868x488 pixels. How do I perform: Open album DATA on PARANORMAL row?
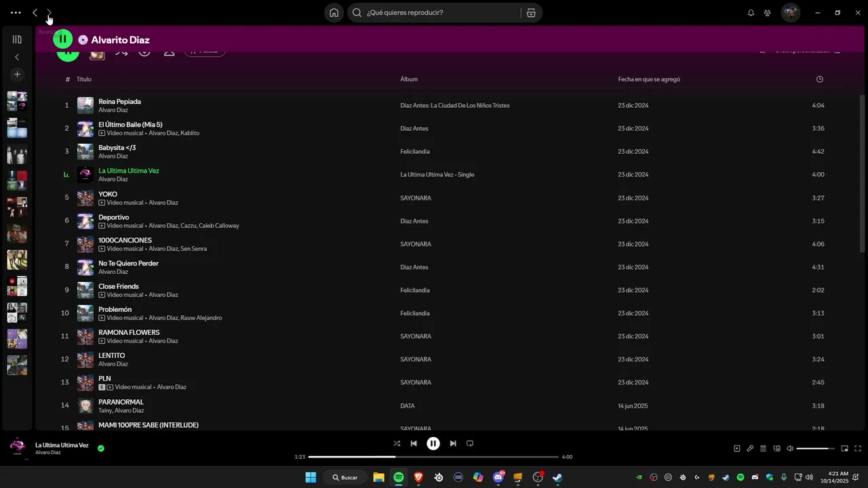coord(408,406)
